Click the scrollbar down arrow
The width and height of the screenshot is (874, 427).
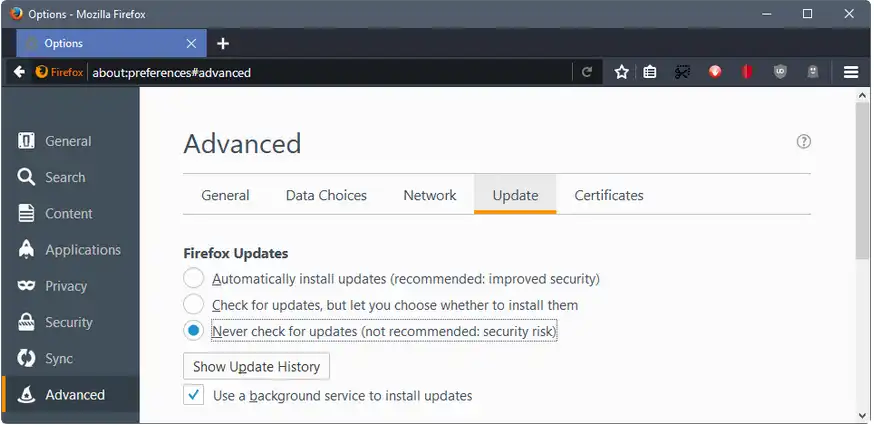coord(862,416)
